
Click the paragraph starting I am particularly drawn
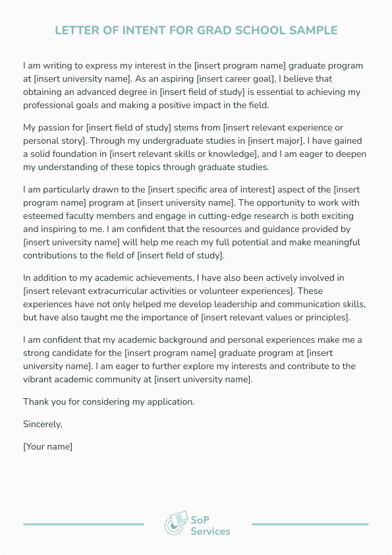coord(192,222)
